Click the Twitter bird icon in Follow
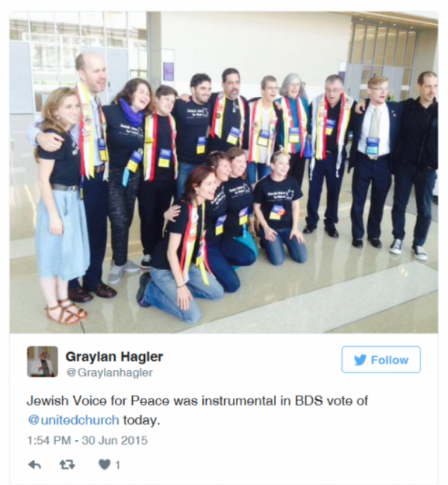This screenshot has width=448, height=485. click(x=360, y=360)
